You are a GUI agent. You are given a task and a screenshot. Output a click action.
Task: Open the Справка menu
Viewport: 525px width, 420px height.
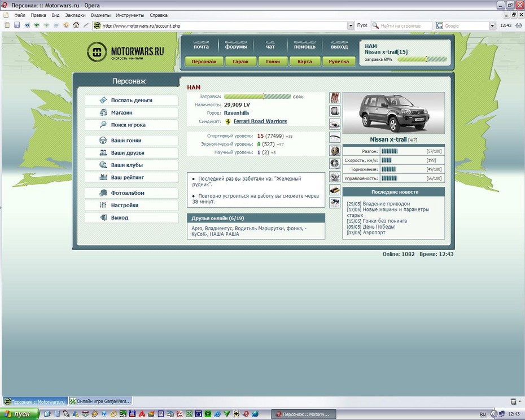point(159,15)
